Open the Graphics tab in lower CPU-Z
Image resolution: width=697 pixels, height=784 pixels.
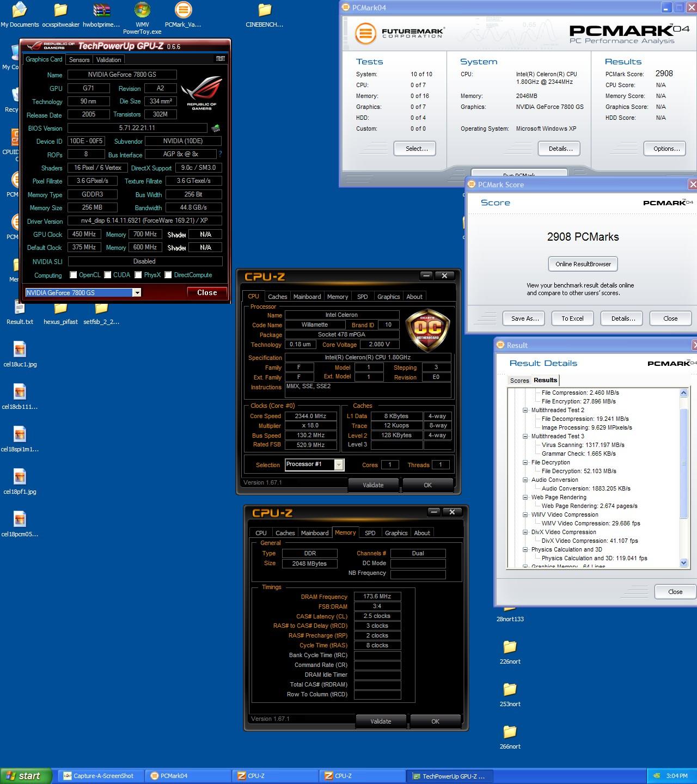(x=396, y=533)
